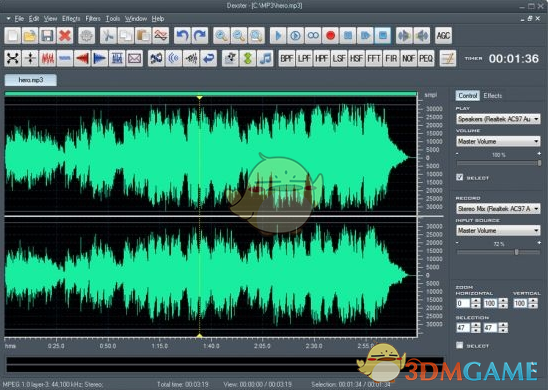
Task: Click the AGC toolbar button
Action: point(443,35)
